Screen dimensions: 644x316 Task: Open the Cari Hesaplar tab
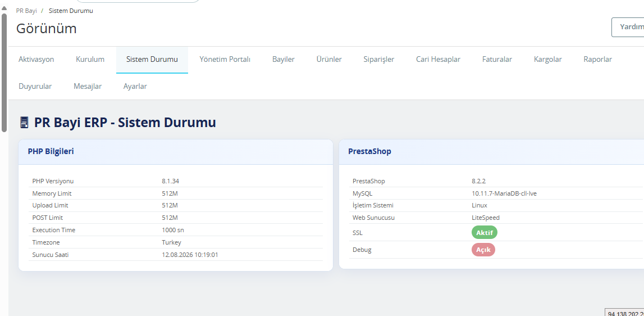[439, 59]
